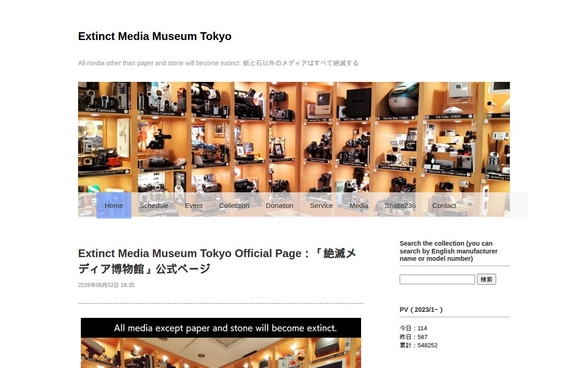Screen dimensions: 588x368
Task: Open the article image with extinct slogan
Action: (221, 343)
